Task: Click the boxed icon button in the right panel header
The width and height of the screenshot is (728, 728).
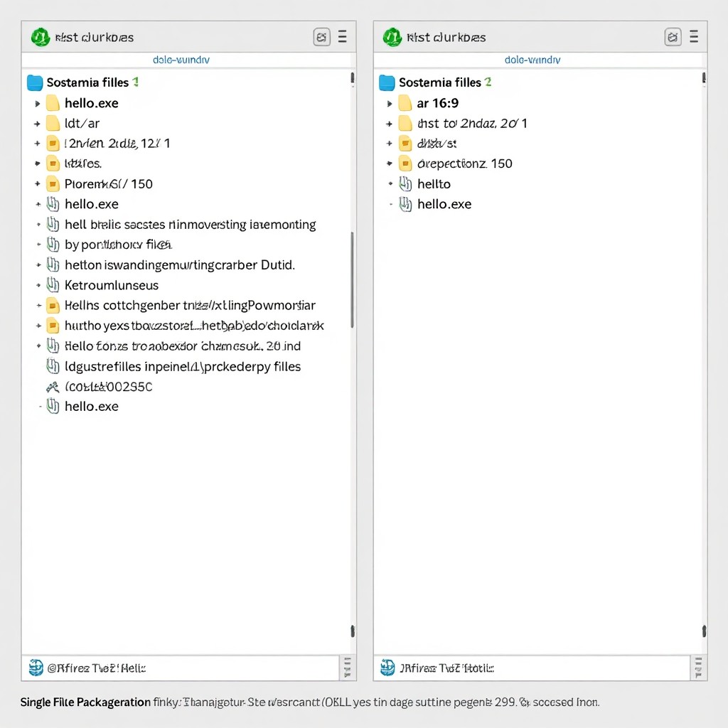Action: pyautogui.click(x=673, y=37)
